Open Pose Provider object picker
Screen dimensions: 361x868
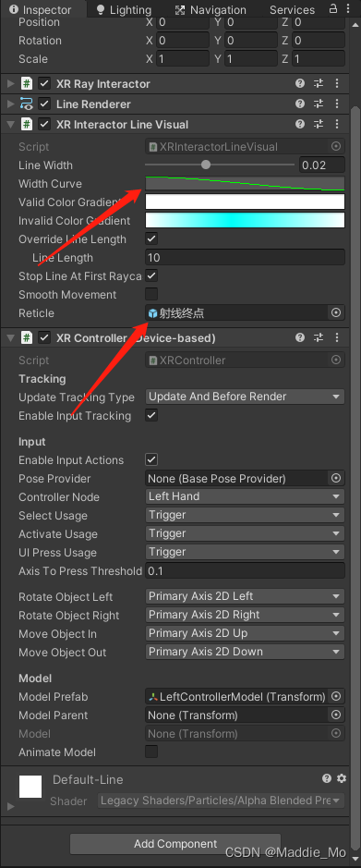click(335, 478)
